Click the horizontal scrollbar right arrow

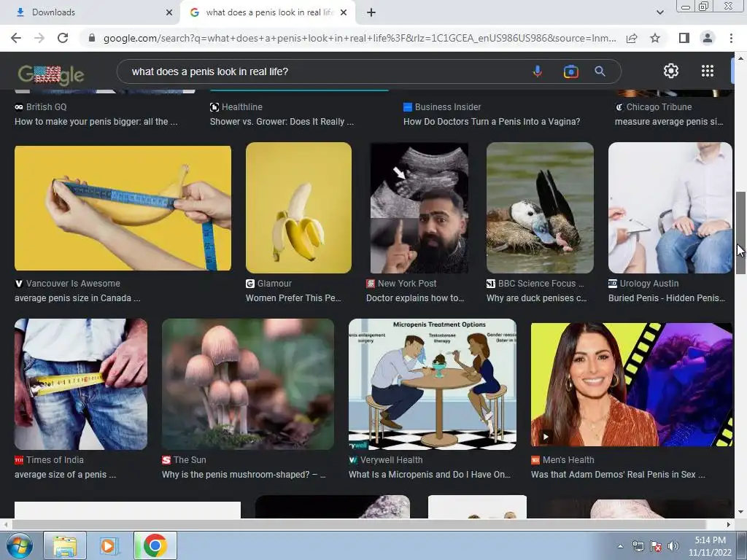(728, 524)
